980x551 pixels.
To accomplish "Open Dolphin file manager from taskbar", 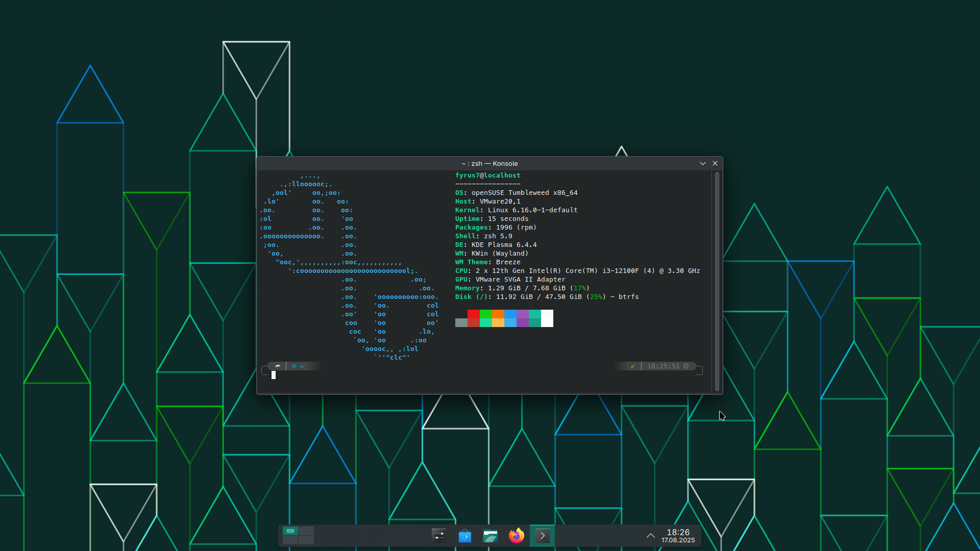I will pyautogui.click(x=491, y=536).
